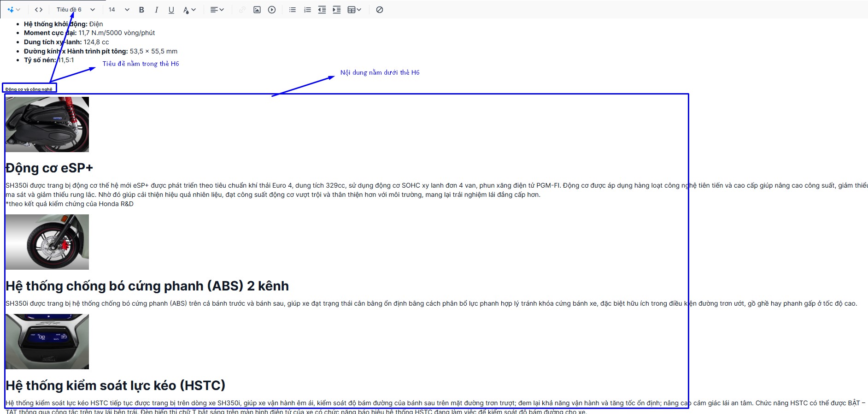Click the paragraph about ABS on both wheels
The width and height of the screenshot is (868, 414).
click(431, 303)
